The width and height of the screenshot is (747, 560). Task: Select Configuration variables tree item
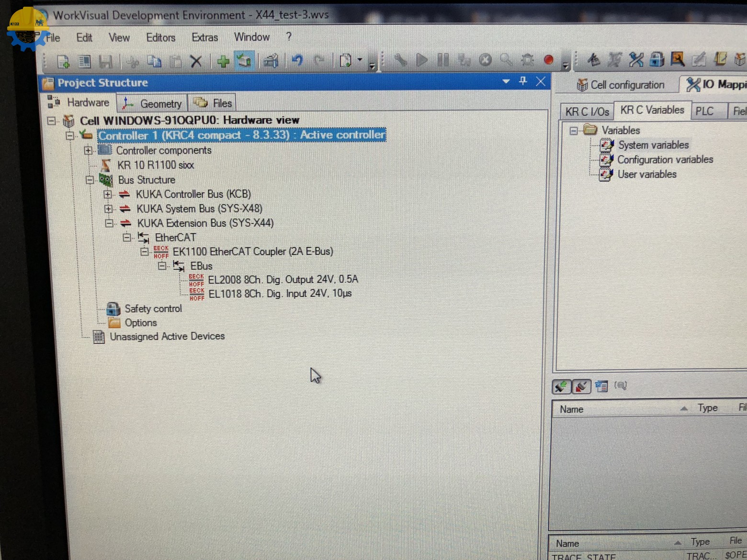665,159
